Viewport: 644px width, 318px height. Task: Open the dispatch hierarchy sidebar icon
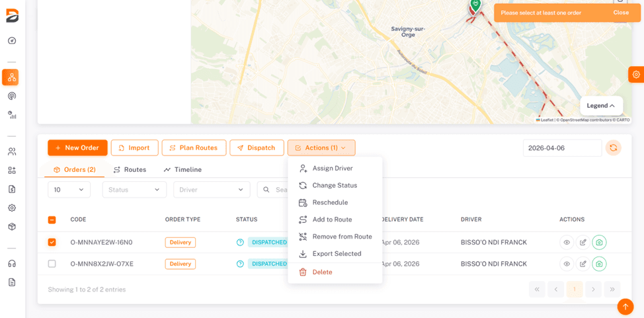coord(11,77)
